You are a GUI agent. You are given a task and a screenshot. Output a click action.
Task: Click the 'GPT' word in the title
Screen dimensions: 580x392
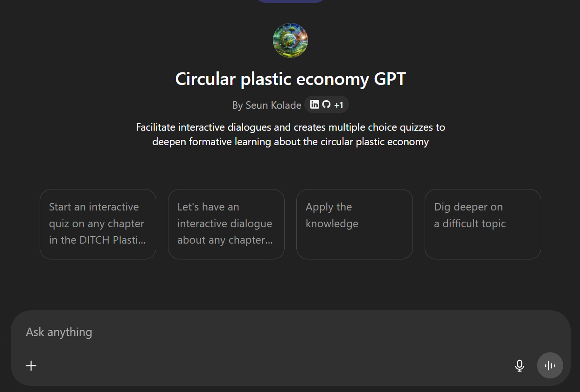pyautogui.click(x=390, y=79)
